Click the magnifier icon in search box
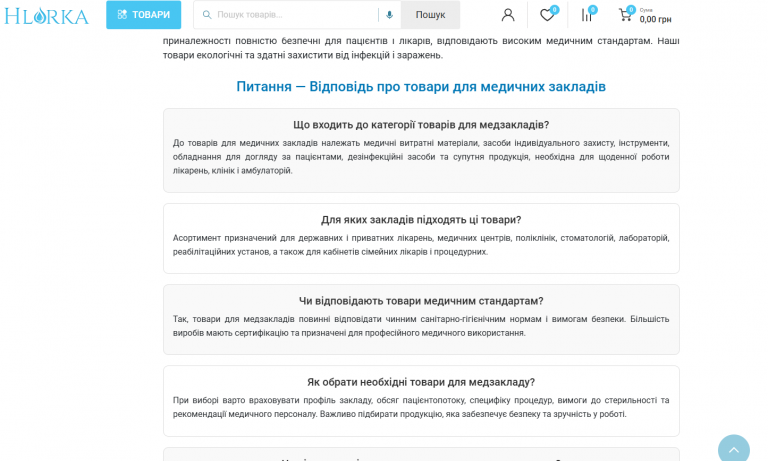 point(207,15)
